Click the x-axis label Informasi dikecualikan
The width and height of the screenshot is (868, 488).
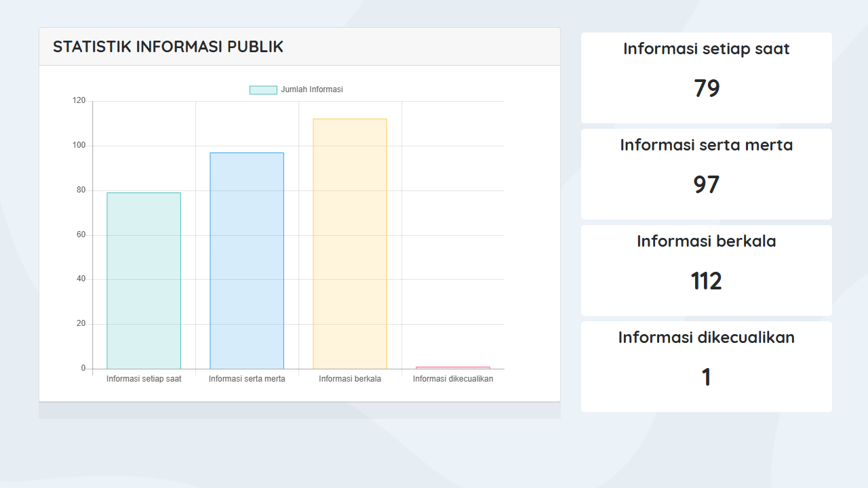453,379
